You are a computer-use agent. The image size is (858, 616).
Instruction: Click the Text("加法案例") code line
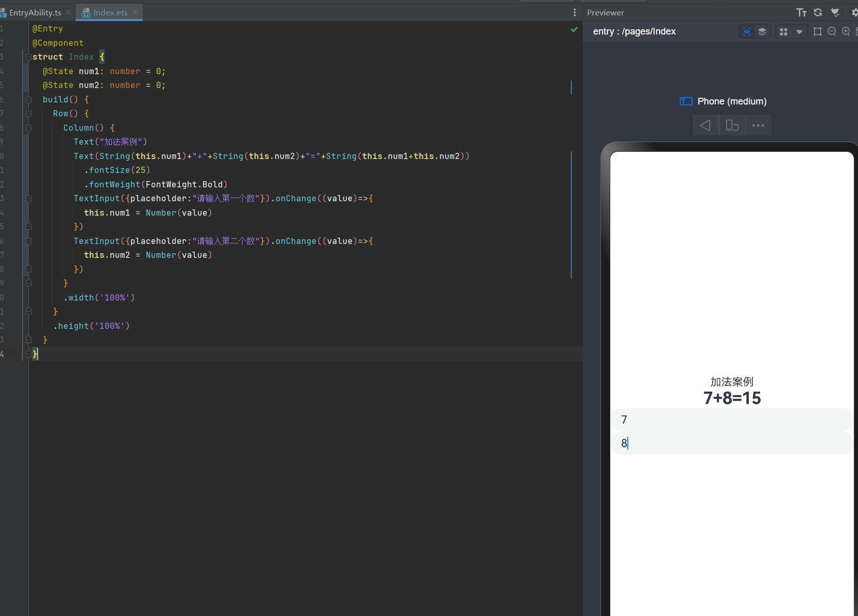[x=110, y=142]
